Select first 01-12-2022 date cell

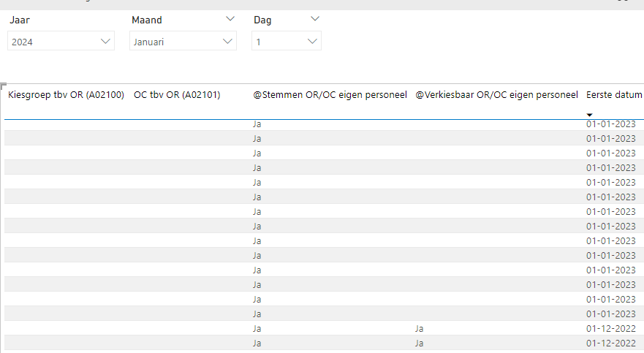tap(610, 329)
